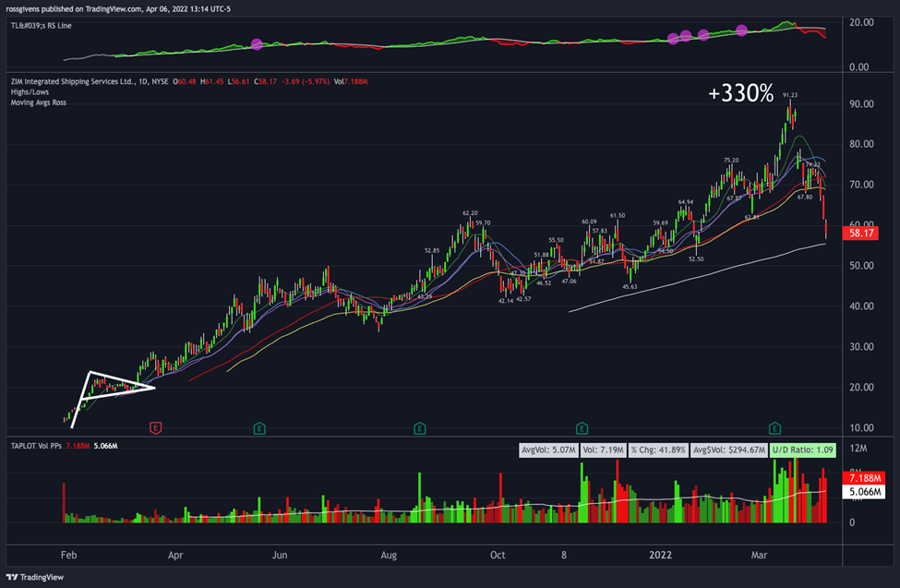Viewport: 900px width, 588px height.
Task: Select the earnings marker under the November candles
Action: point(582,427)
